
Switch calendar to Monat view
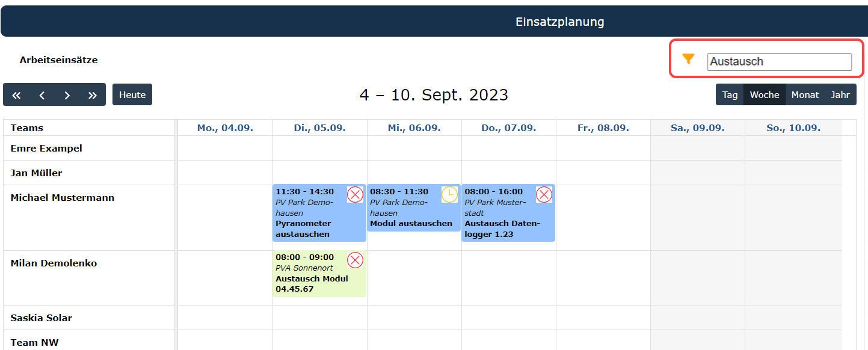pos(805,95)
